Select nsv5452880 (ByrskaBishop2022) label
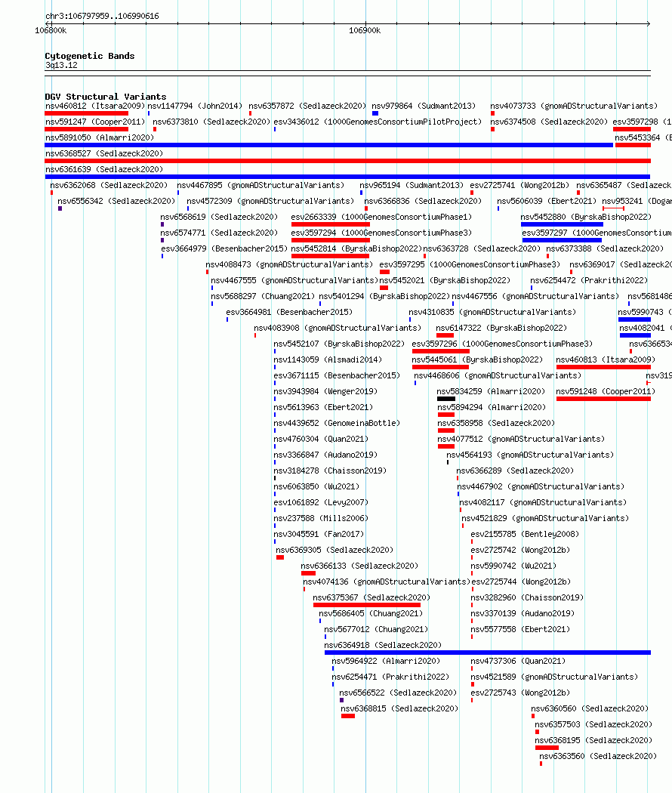Viewport: 672px width, 793px height. (586, 217)
